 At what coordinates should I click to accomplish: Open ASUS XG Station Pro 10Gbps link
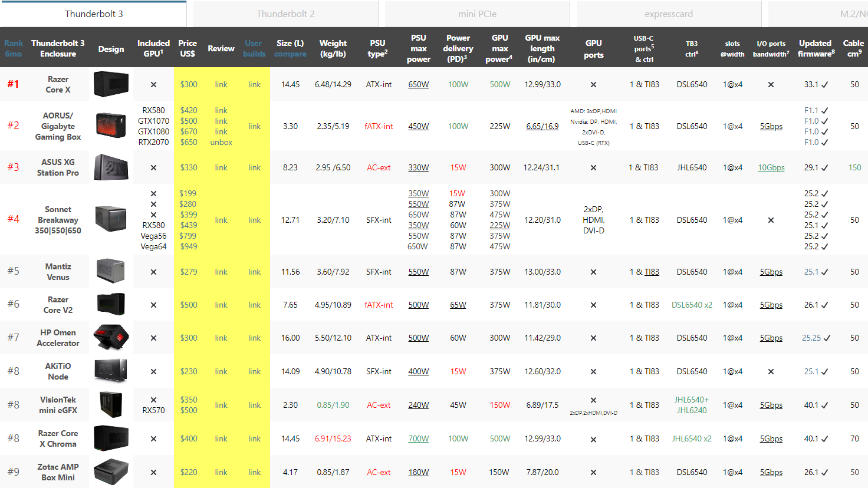click(x=771, y=167)
